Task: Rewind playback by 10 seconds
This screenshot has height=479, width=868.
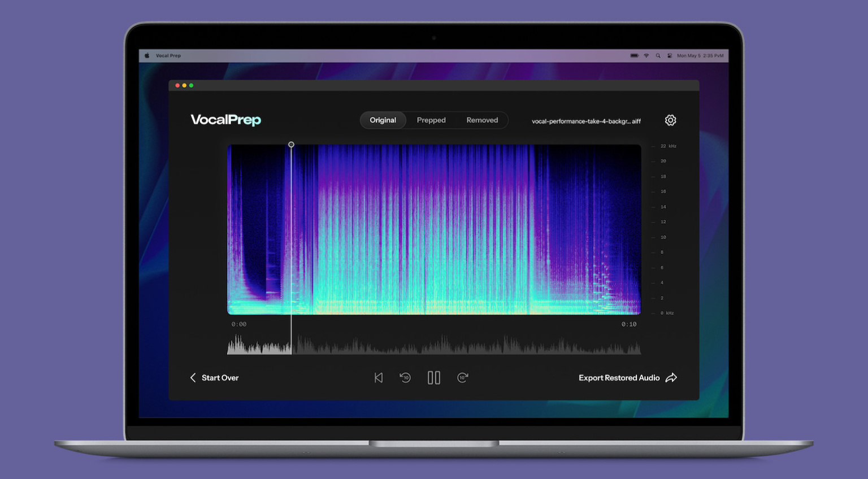Action: pyautogui.click(x=405, y=377)
